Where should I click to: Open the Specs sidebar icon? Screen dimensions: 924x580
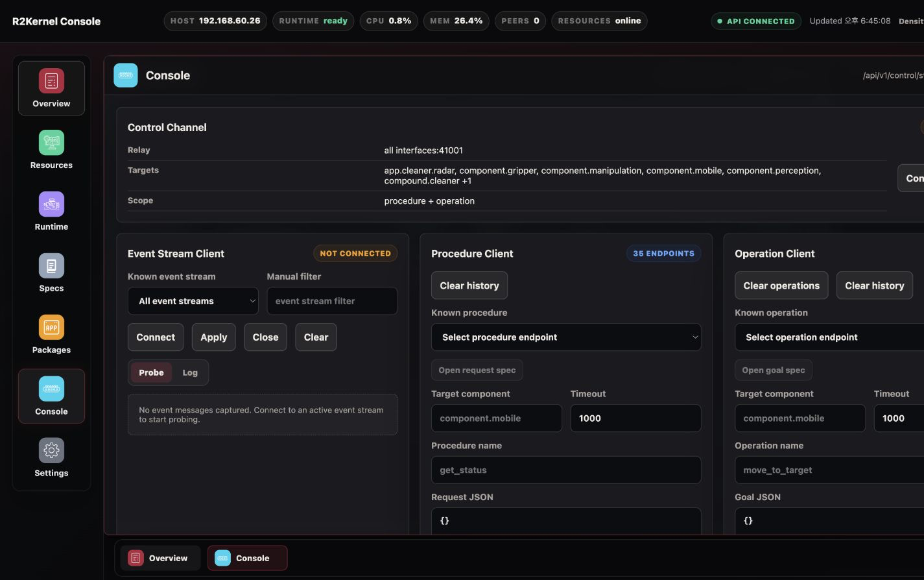51,266
